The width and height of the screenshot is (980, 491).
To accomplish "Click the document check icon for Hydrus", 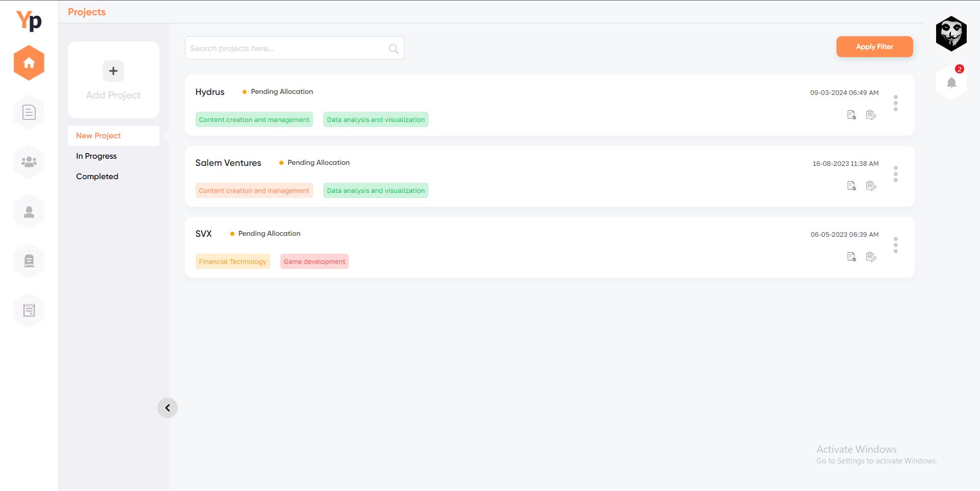I will 851,115.
